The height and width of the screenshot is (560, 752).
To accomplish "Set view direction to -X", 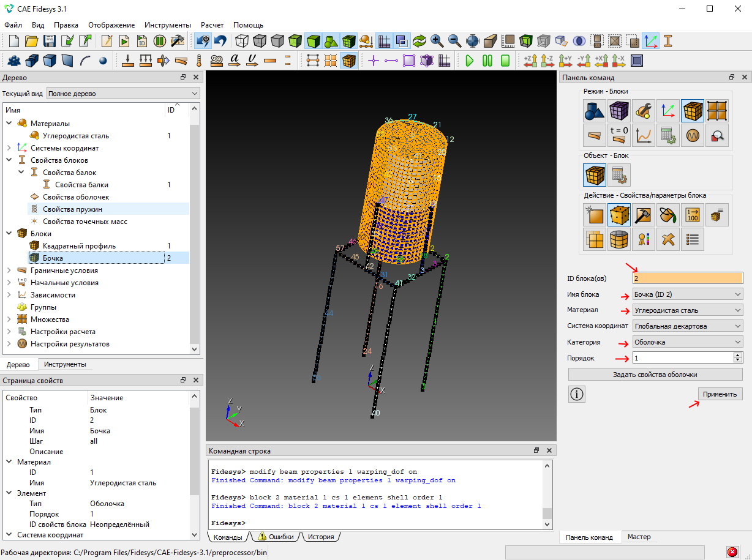I will click(619, 61).
